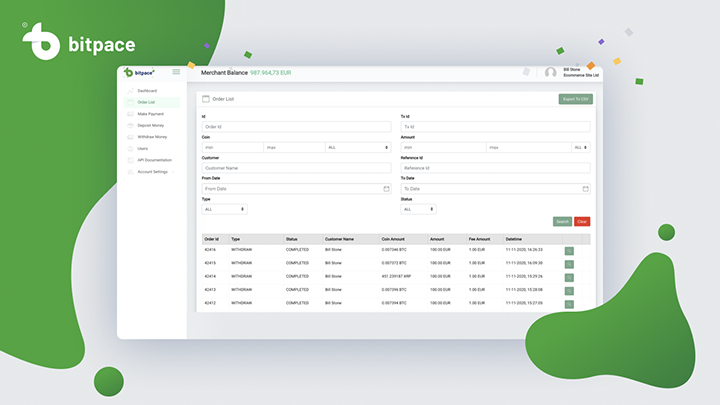Click the Withdraw Money icon in sidebar
Image resolution: width=720 pixels, height=405 pixels.
[130, 137]
